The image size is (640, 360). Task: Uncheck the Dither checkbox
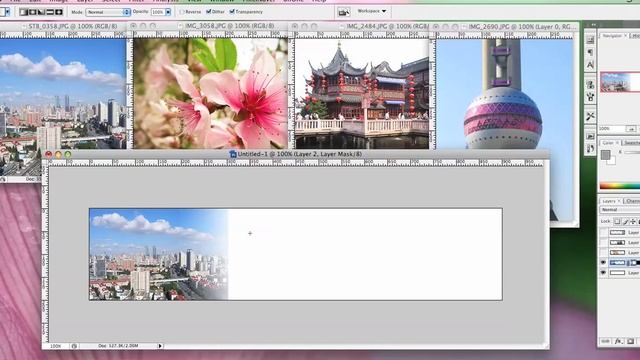point(209,12)
